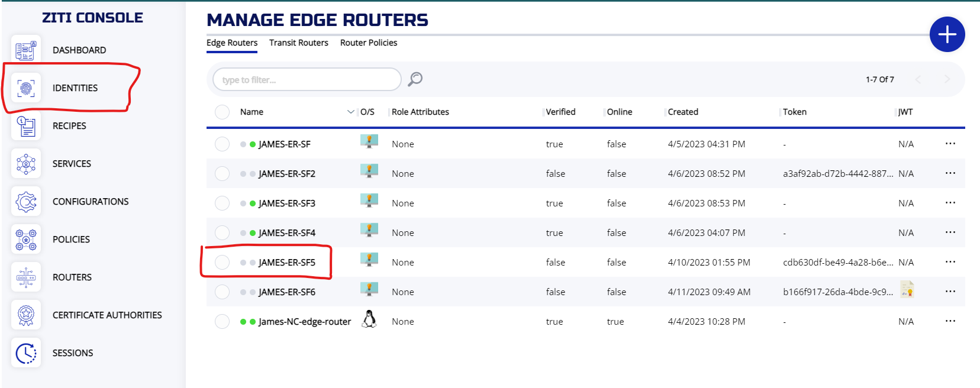Select the Services icon
The width and height of the screenshot is (980, 388).
pyautogui.click(x=26, y=164)
